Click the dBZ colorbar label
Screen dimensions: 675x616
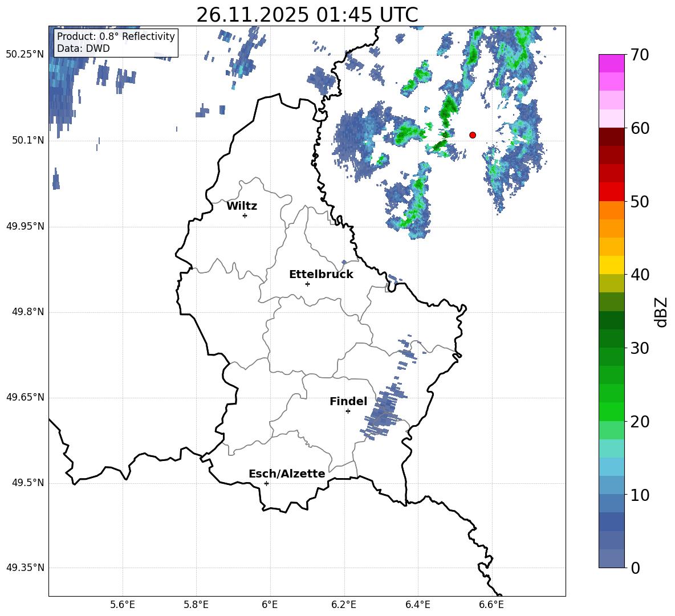pyautogui.click(x=661, y=312)
